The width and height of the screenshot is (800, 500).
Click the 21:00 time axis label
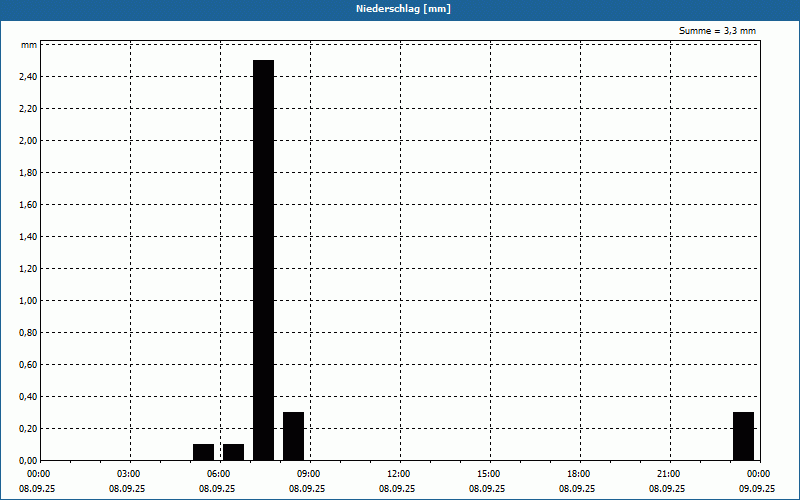(x=668, y=474)
